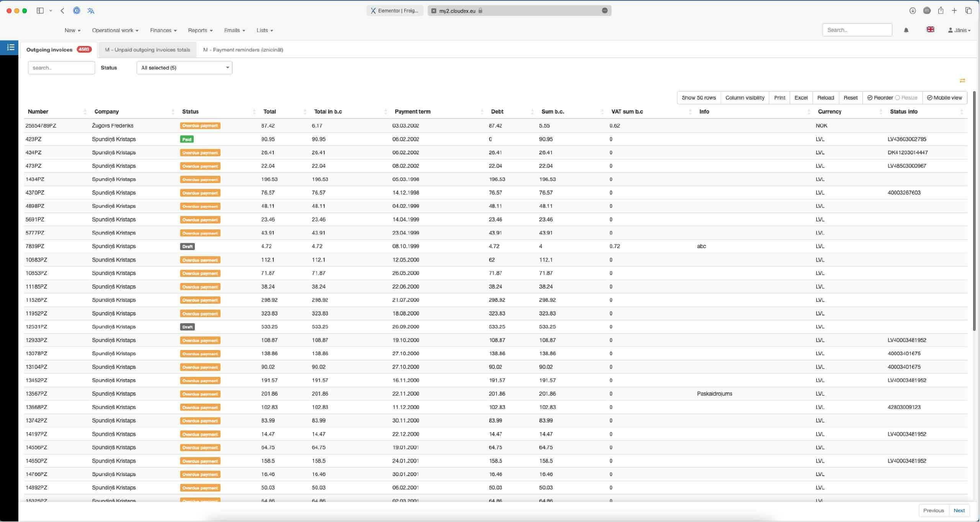
Task: Click the table search input field
Action: click(61, 68)
